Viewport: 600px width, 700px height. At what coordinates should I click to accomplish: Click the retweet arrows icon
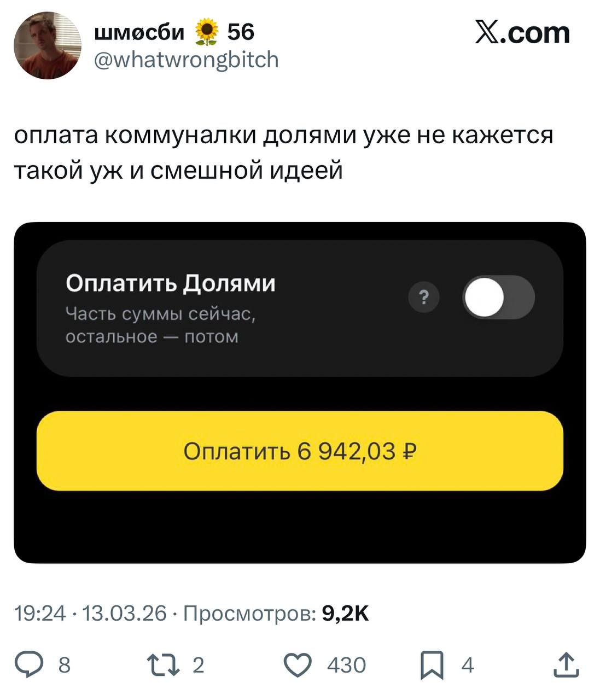(x=165, y=665)
